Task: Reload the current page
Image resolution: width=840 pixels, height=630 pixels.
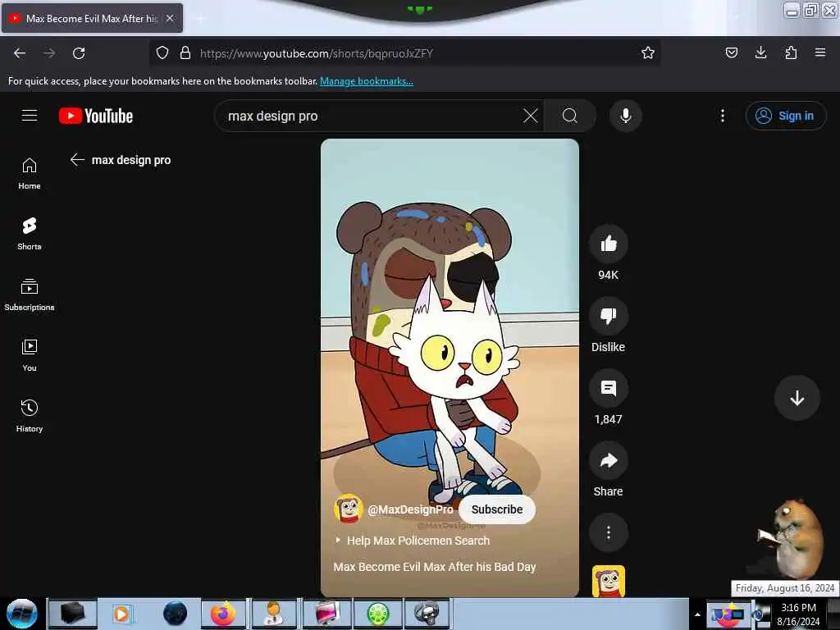Action: 79,53
